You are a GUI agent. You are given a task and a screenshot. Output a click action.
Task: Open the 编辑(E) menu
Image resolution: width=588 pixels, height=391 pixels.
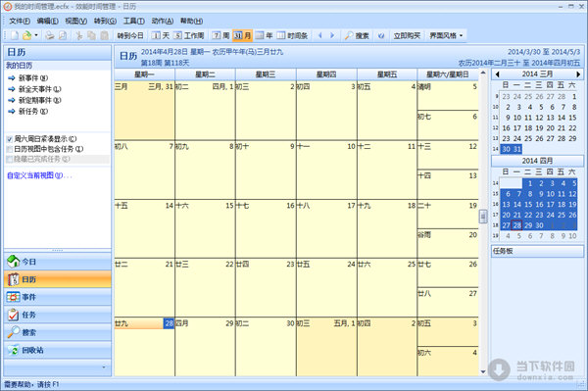click(x=47, y=21)
